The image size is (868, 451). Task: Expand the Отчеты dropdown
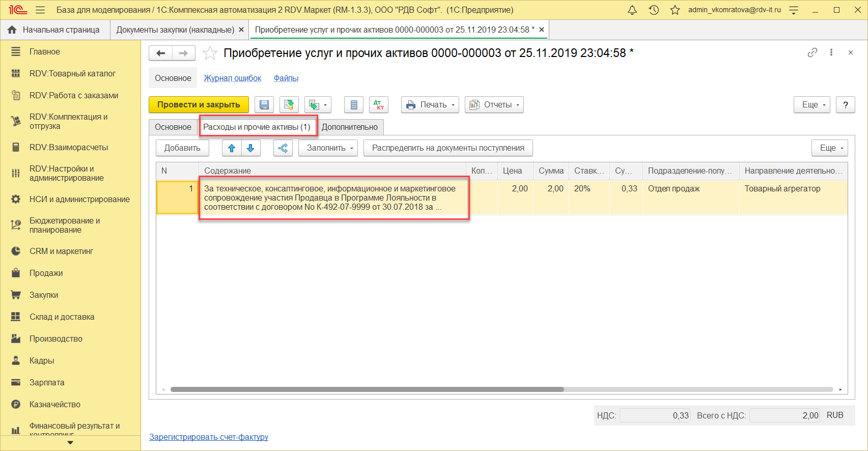click(494, 105)
